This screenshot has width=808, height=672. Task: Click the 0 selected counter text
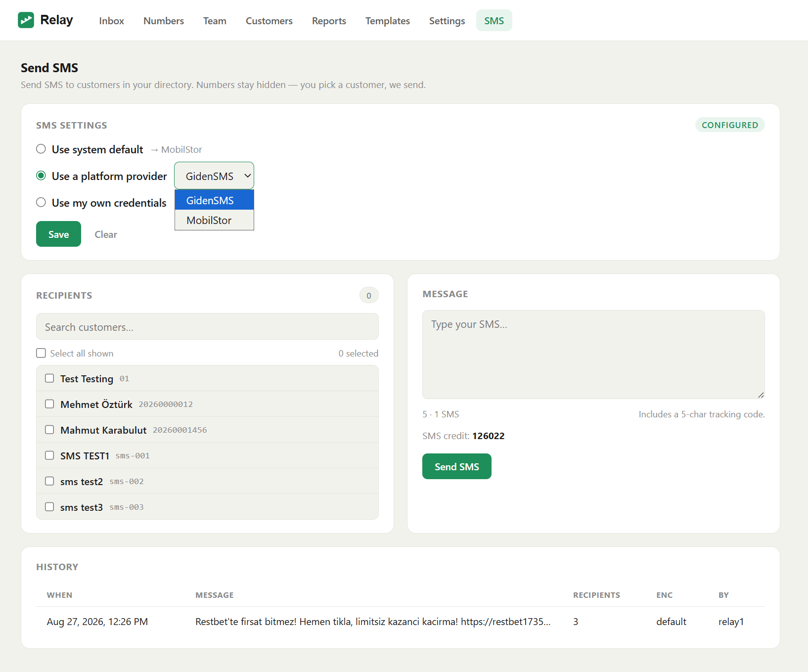359,353
